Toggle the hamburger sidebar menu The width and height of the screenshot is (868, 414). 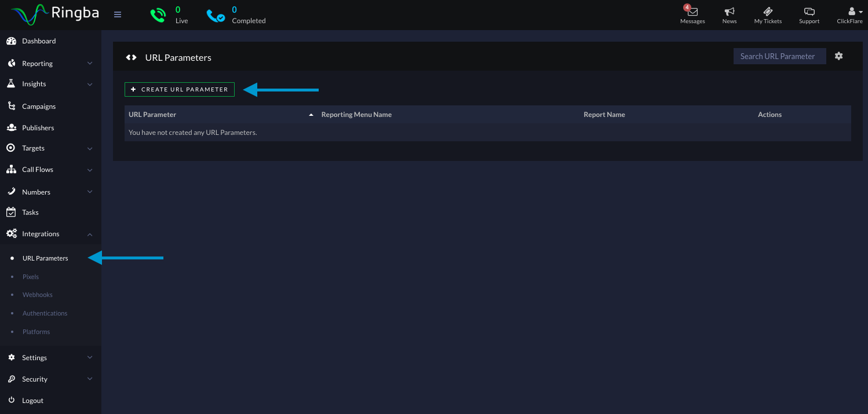(x=118, y=14)
